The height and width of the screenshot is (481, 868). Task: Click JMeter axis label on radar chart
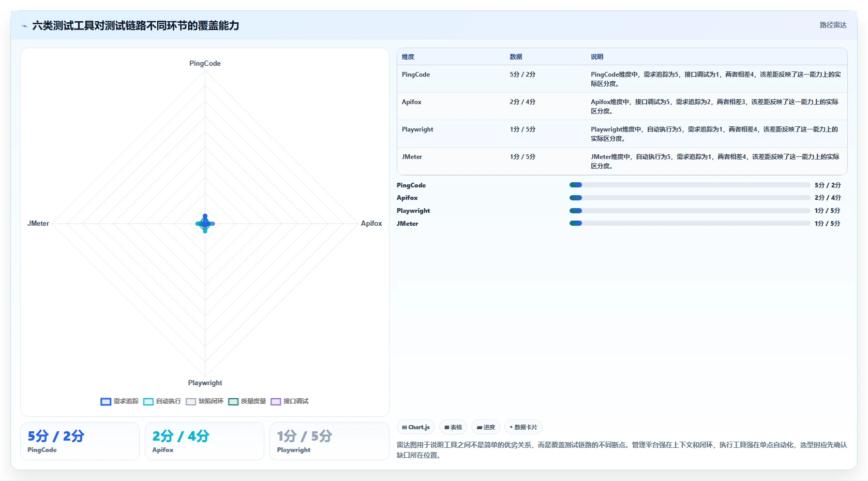(x=38, y=223)
